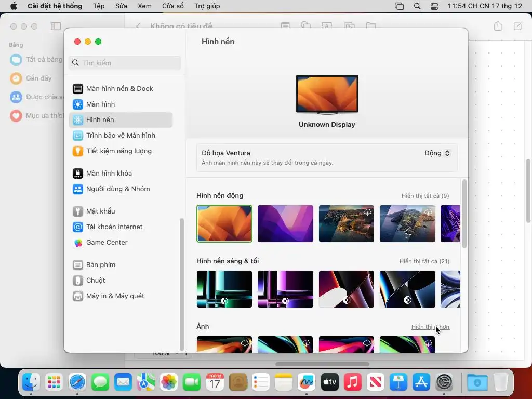Screen dimensions: 532x399
Task: Click the Finder icon in Dock
Action: pyautogui.click(x=31, y=382)
